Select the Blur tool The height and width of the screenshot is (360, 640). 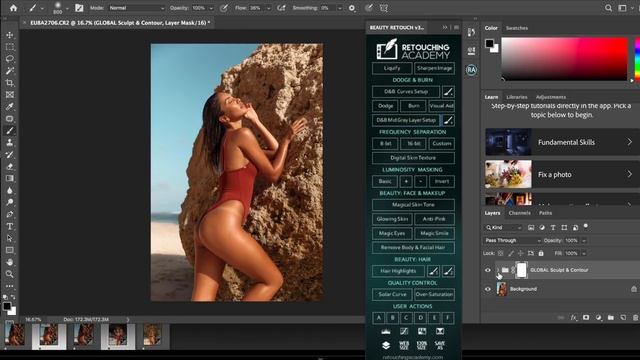[10, 191]
